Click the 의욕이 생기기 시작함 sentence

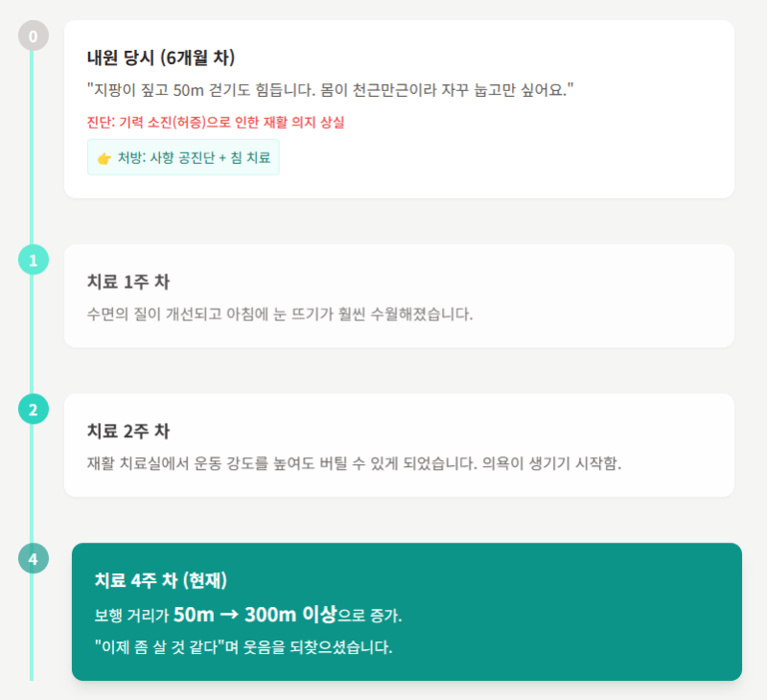[x=552, y=463]
